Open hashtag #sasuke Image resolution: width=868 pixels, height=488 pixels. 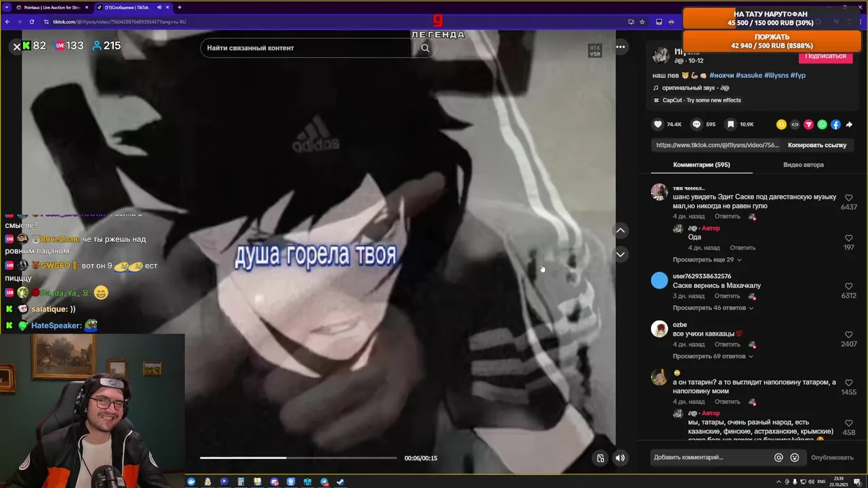(x=749, y=75)
